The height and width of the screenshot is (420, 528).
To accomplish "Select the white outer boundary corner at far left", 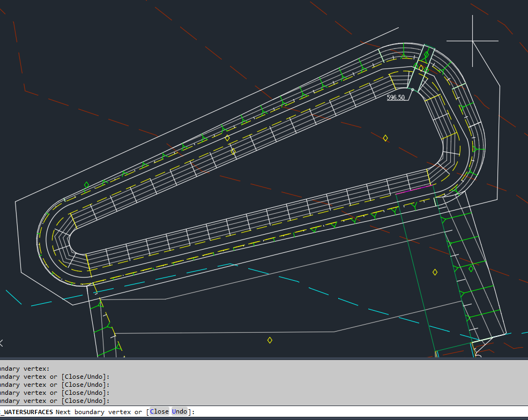I will (16, 202).
